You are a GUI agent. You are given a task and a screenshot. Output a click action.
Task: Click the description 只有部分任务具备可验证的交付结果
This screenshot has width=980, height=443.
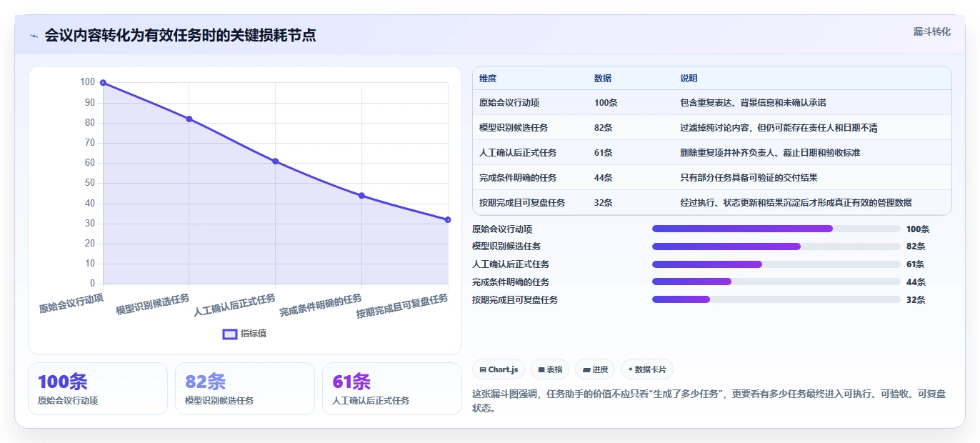(x=749, y=178)
